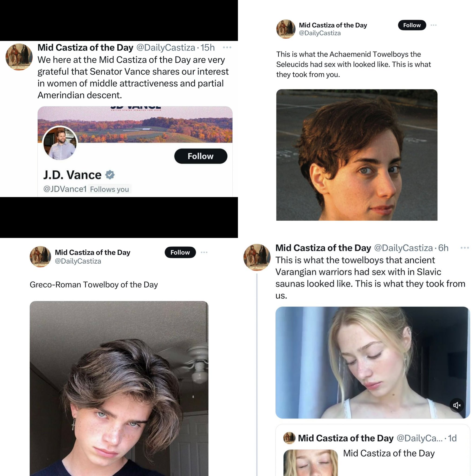Image resolution: width=476 pixels, height=476 pixels.
Task: Click the account avatar on the Achaemenid Towelboys tweet
Action: pyautogui.click(x=286, y=29)
